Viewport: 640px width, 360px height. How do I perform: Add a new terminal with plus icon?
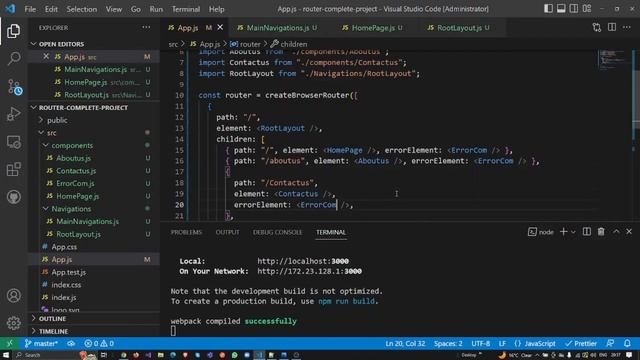coord(563,231)
